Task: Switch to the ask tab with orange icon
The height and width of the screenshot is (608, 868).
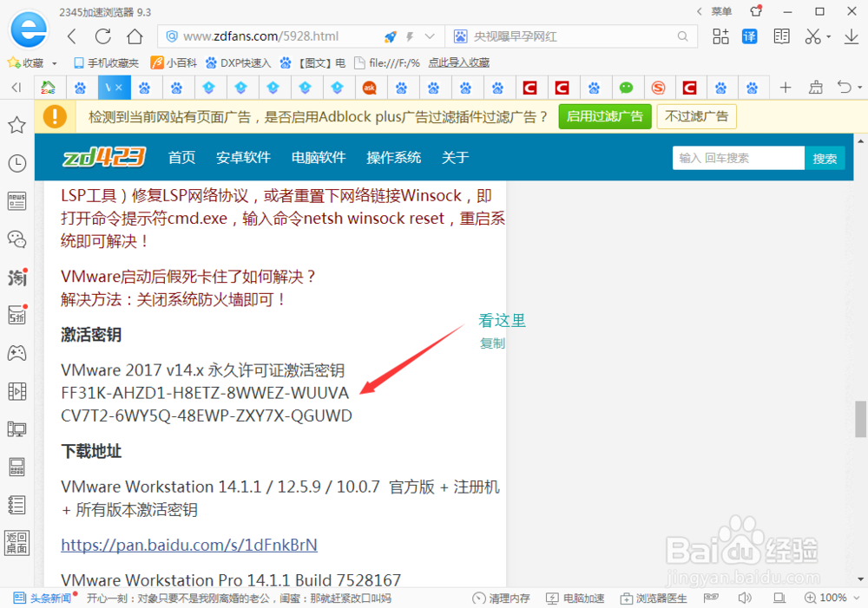Action: point(369,88)
